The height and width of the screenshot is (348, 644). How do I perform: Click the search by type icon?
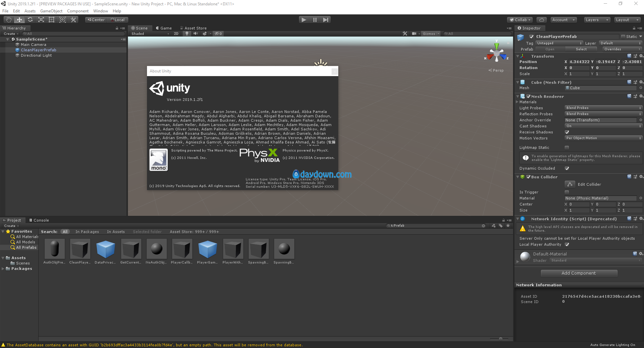[x=494, y=226]
